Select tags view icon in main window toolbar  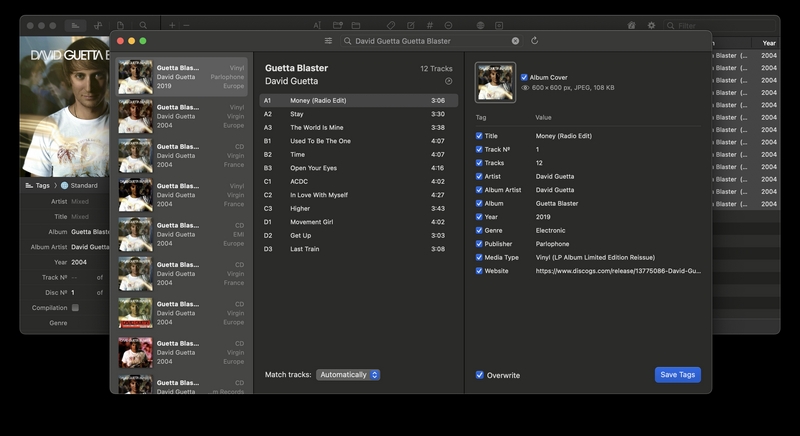point(76,25)
